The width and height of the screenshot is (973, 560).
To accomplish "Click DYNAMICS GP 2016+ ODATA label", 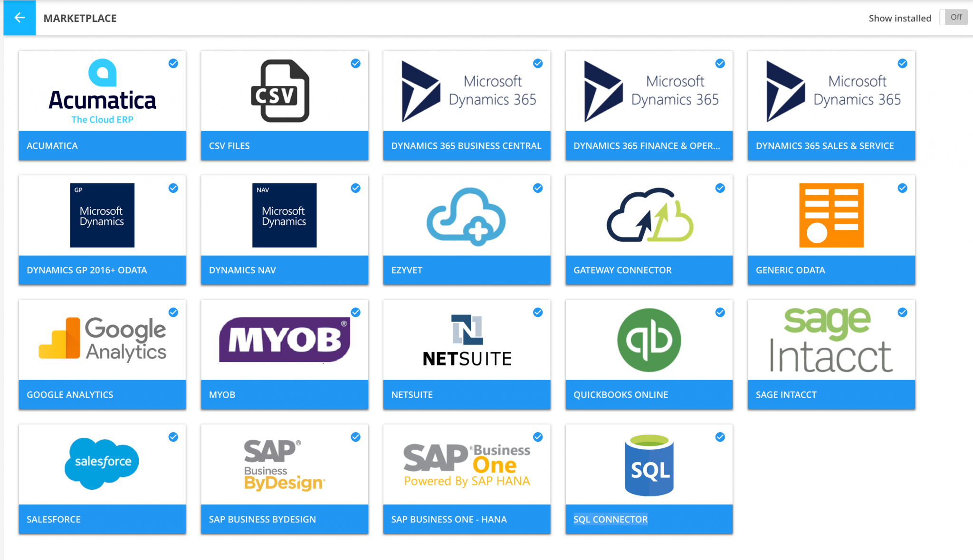I will pos(86,270).
